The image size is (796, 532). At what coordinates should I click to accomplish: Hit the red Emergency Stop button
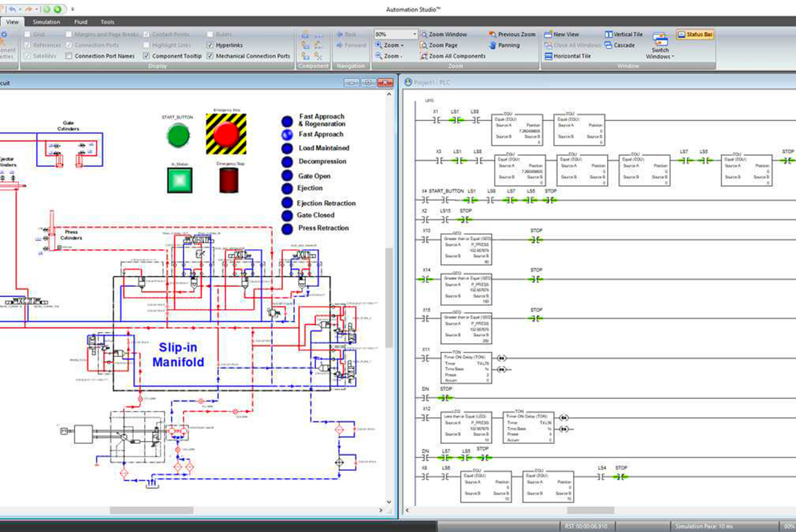tap(226, 134)
